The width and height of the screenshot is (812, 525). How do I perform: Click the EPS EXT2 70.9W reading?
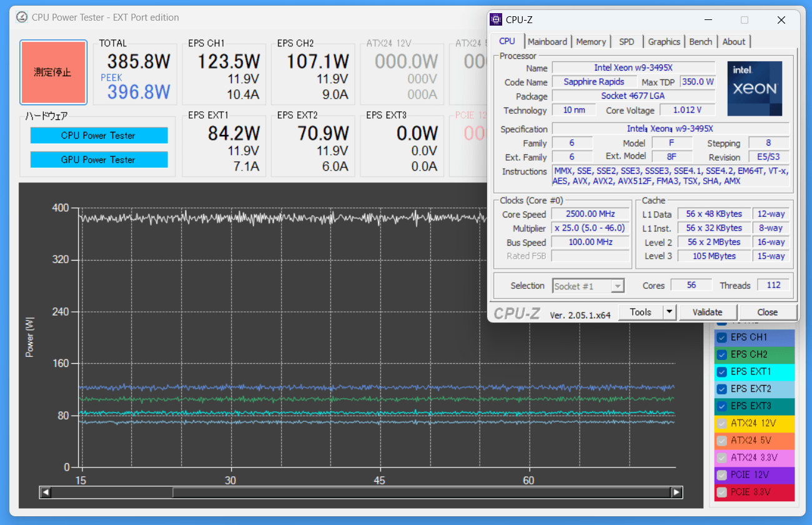point(323,133)
